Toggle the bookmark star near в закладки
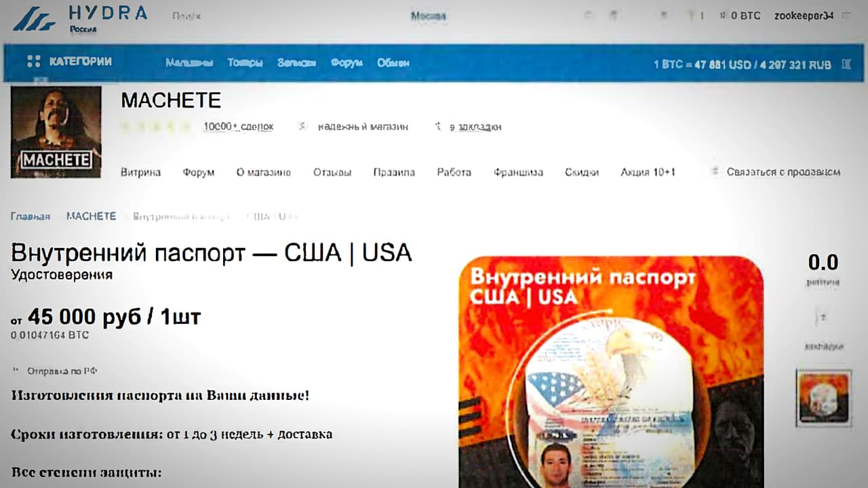The image size is (868, 488). (439, 126)
